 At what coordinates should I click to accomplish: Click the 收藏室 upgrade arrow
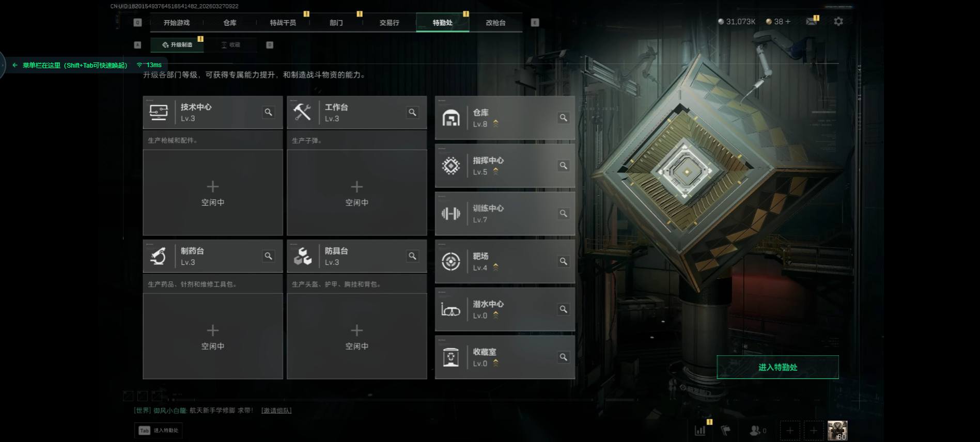click(496, 363)
